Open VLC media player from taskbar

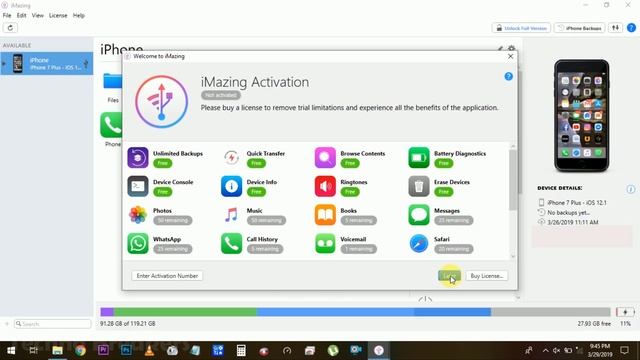click(149, 350)
